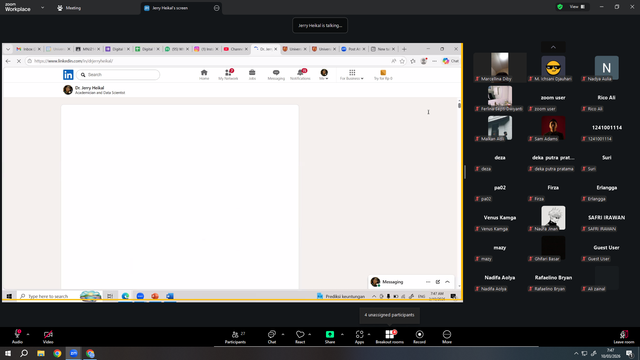Open the browser tab list chevron
640x360 pixels.
(8, 49)
